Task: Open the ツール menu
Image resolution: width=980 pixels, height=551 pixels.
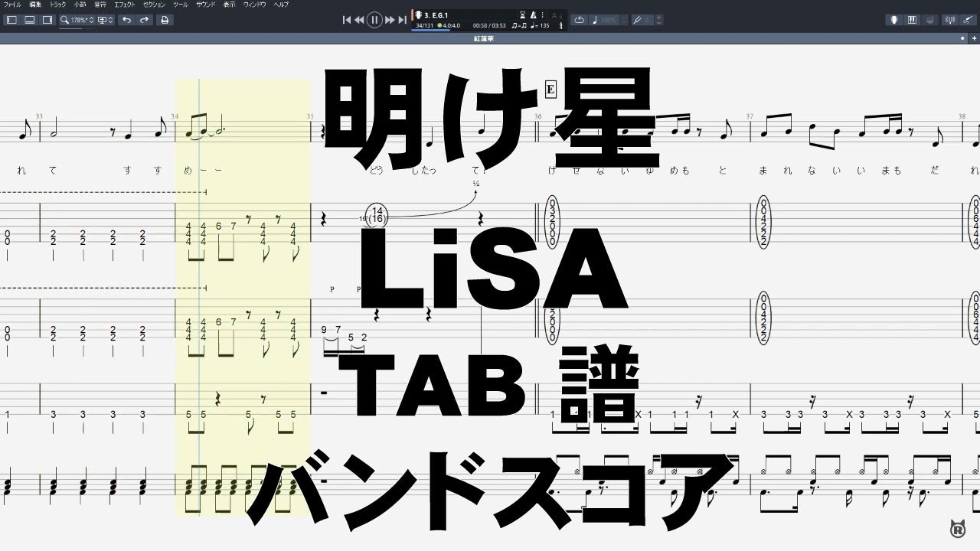Action: 181,5
